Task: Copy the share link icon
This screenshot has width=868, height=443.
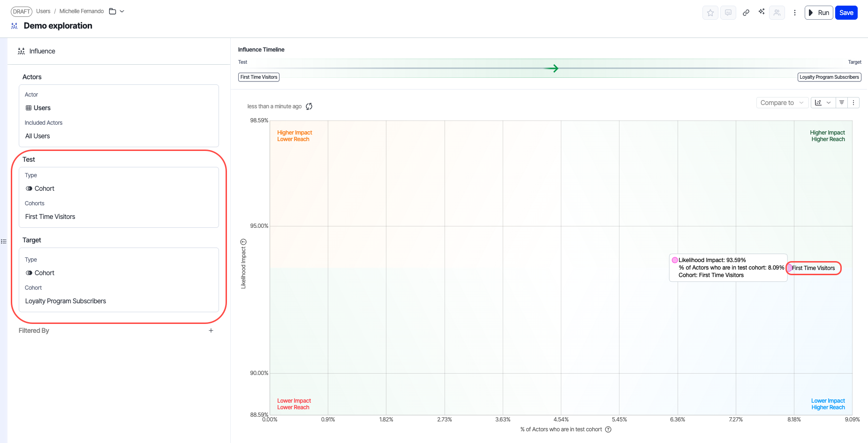Action: pos(746,13)
